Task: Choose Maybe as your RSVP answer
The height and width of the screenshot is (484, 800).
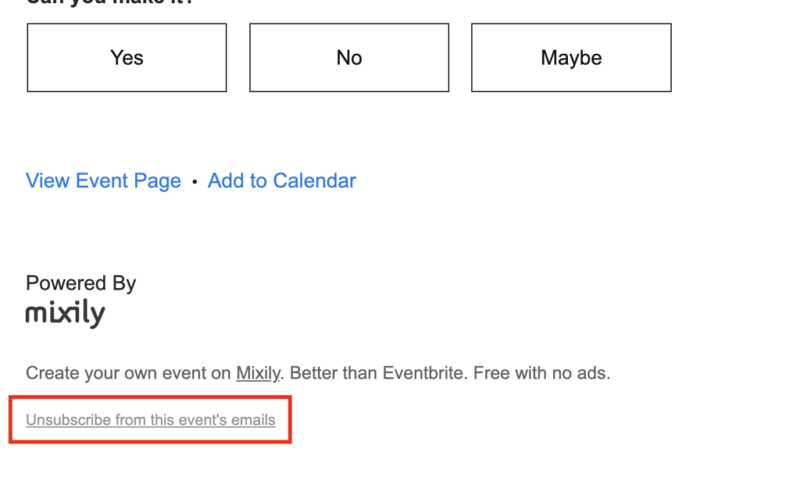Action: click(571, 58)
